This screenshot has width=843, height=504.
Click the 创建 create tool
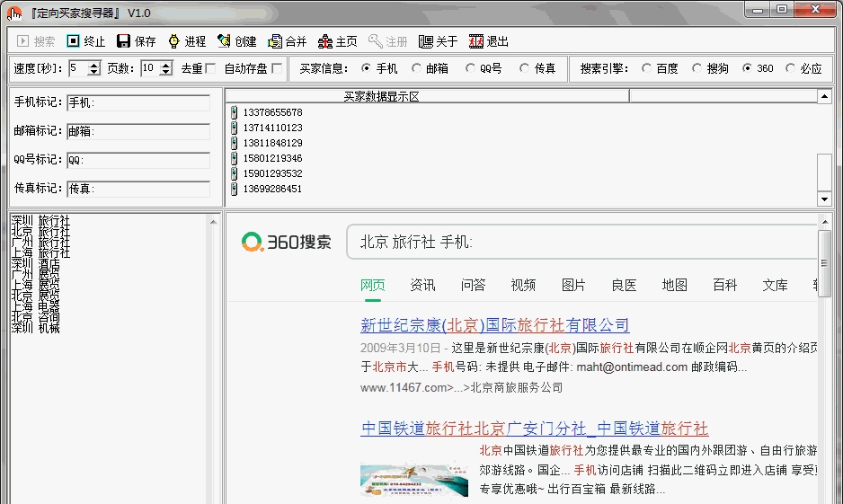pos(224,41)
